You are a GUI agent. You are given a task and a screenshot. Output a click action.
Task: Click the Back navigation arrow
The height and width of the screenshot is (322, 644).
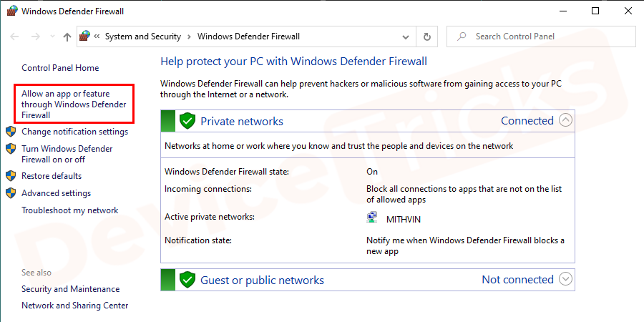15,36
